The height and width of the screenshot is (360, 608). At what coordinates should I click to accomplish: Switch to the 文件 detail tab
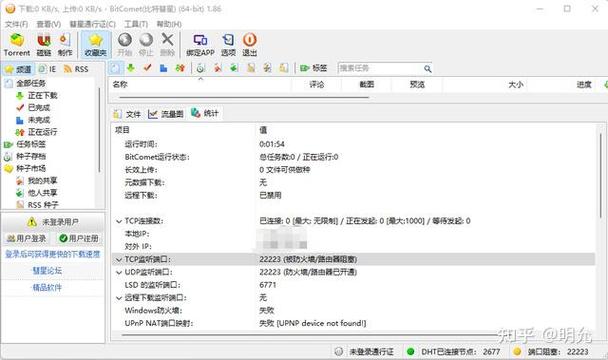pos(127,114)
